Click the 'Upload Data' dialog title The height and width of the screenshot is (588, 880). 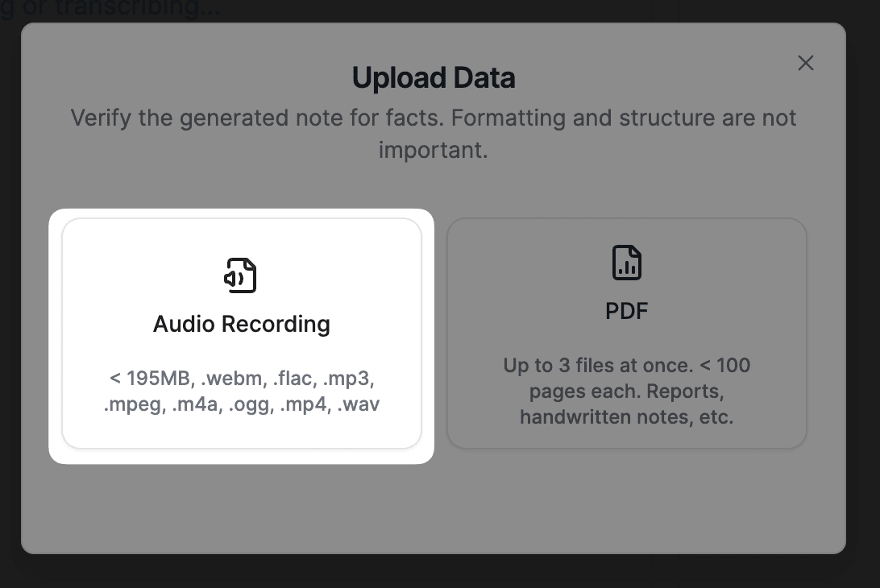click(x=434, y=77)
